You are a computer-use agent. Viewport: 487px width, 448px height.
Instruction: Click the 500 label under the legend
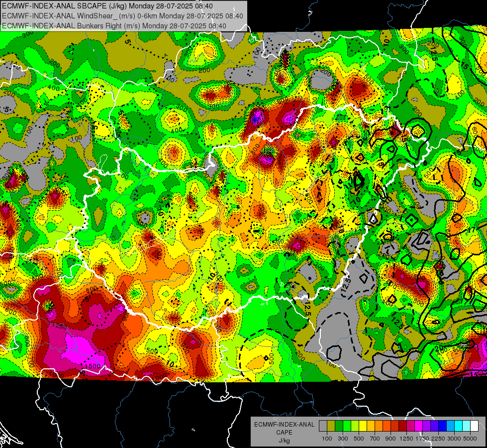(359, 439)
